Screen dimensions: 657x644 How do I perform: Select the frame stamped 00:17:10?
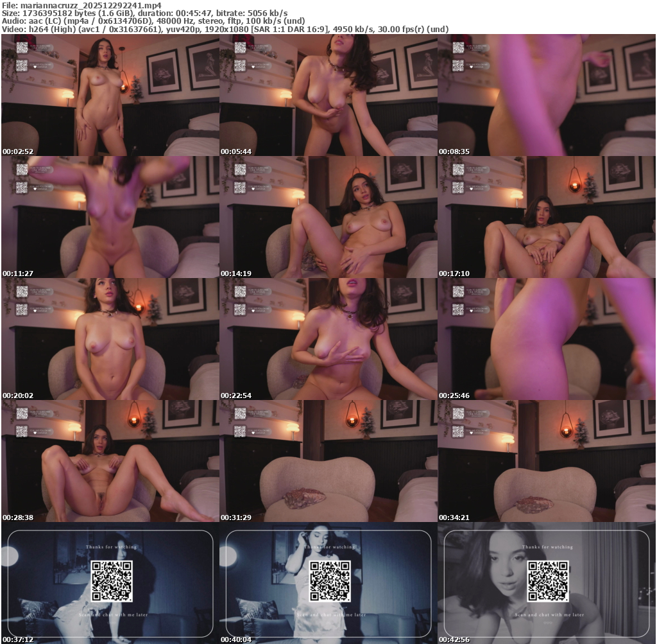(547, 217)
